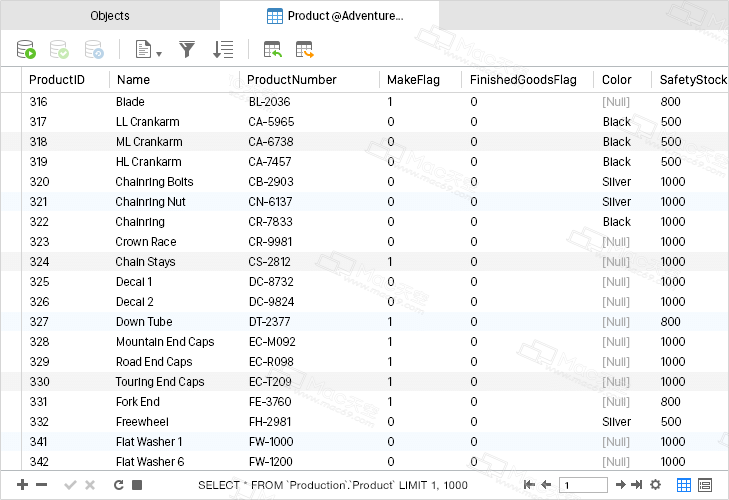Go to the next page
Screen dimensions: 729x500
click(x=621, y=485)
